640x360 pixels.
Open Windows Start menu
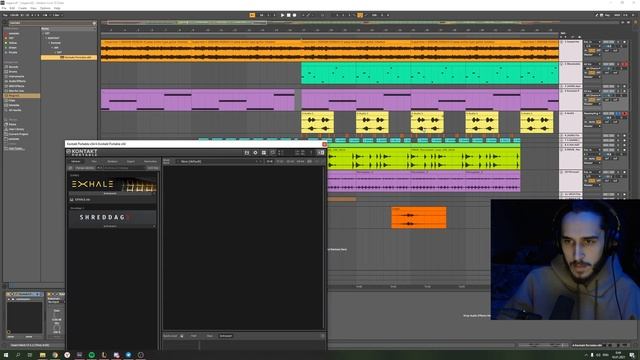[x=6, y=355]
